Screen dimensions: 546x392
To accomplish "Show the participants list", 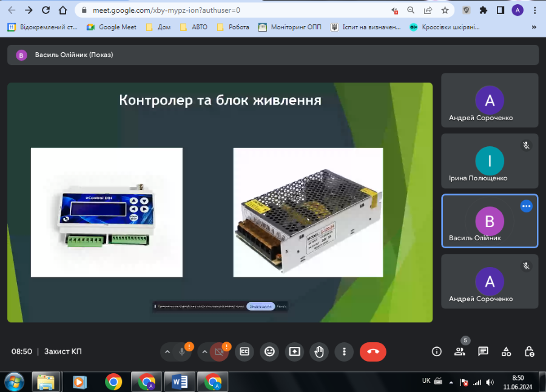I will [x=460, y=351].
